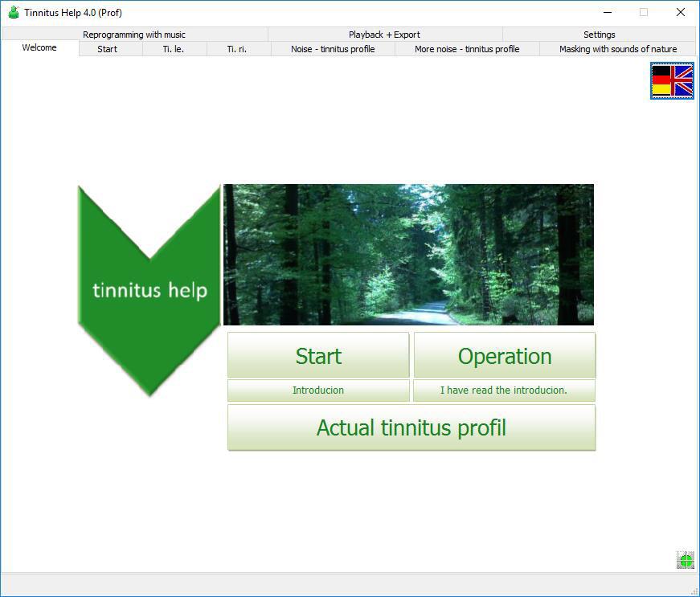This screenshot has width=700, height=597.
Task: Open the Introducion button
Action: 318,391
